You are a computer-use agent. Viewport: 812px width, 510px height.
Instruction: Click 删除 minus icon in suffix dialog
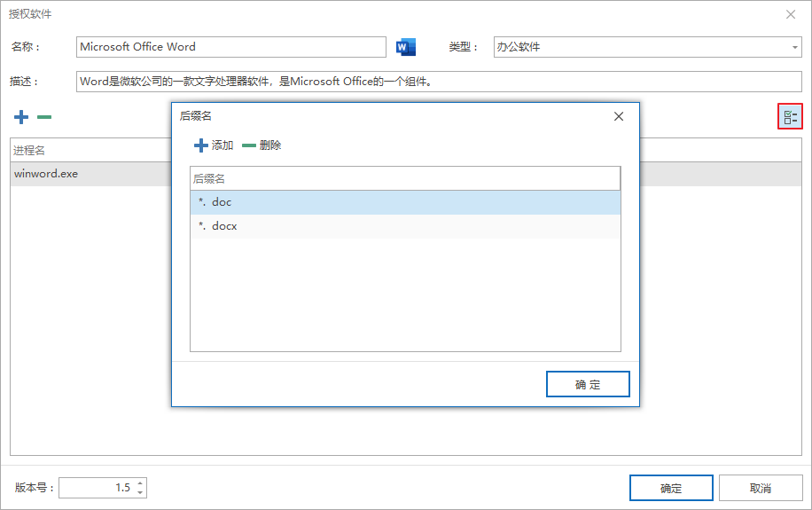(x=249, y=145)
